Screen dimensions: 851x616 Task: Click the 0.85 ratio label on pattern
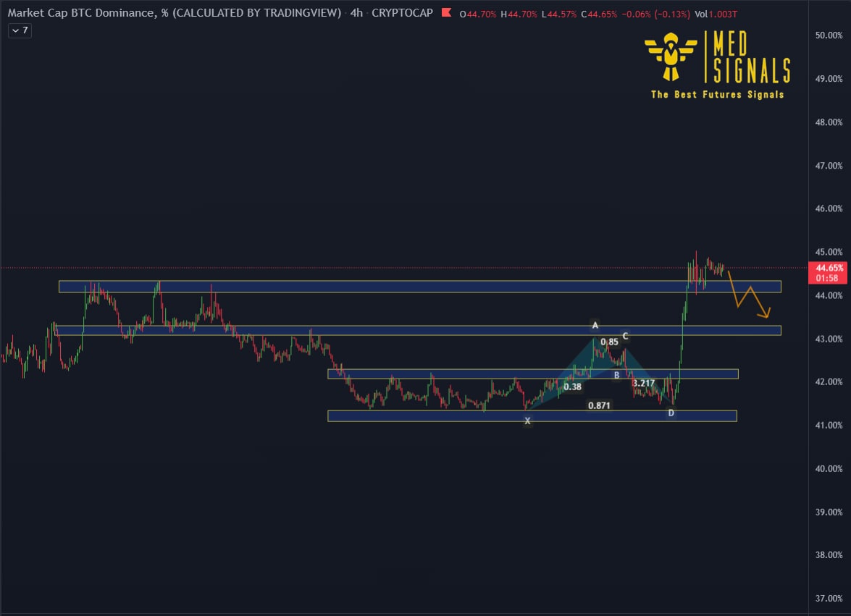click(609, 342)
